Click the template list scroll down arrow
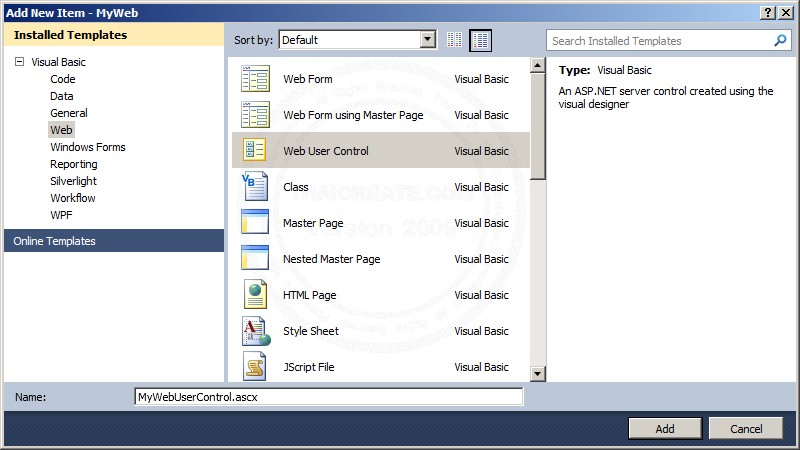800x450 pixels. (x=537, y=373)
